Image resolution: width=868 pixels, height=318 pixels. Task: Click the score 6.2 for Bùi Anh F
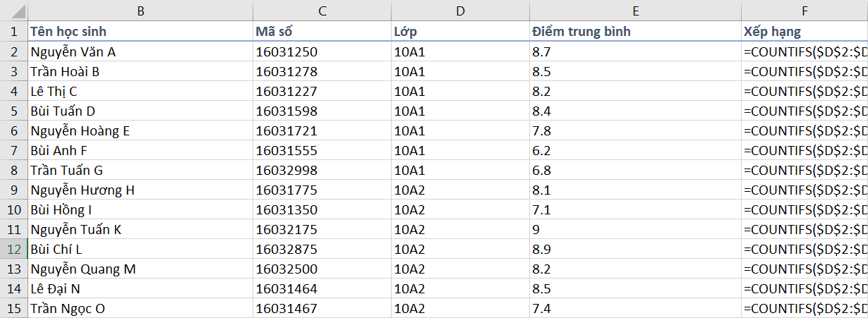coord(635,150)
